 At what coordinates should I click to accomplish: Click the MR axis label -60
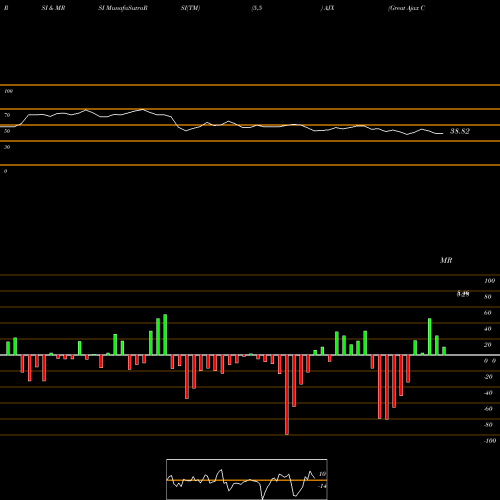[x=488, y=409]
